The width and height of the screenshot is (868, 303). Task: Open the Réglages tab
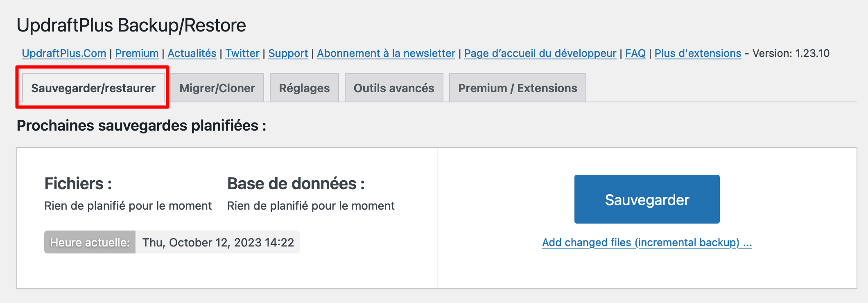[304, 88]
